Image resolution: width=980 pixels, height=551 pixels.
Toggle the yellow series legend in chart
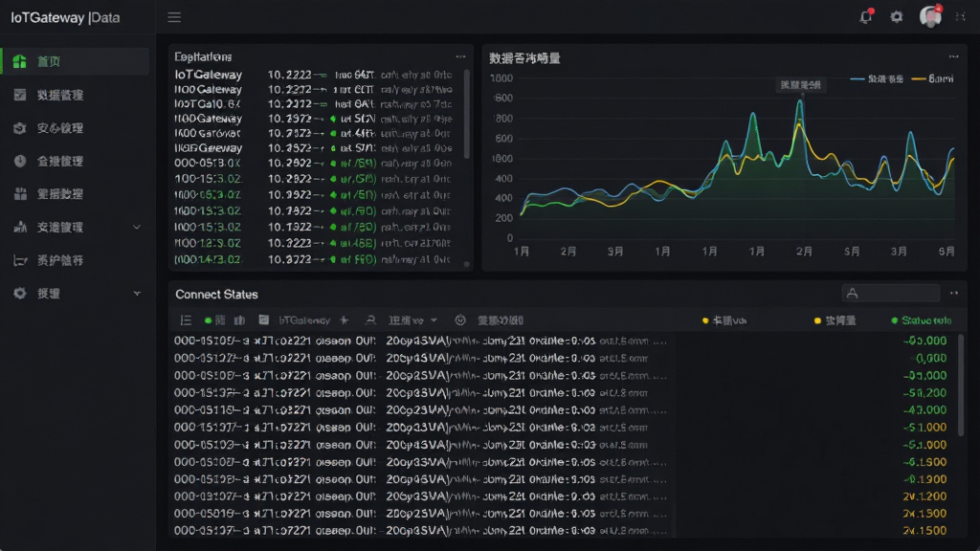(932, 78)
